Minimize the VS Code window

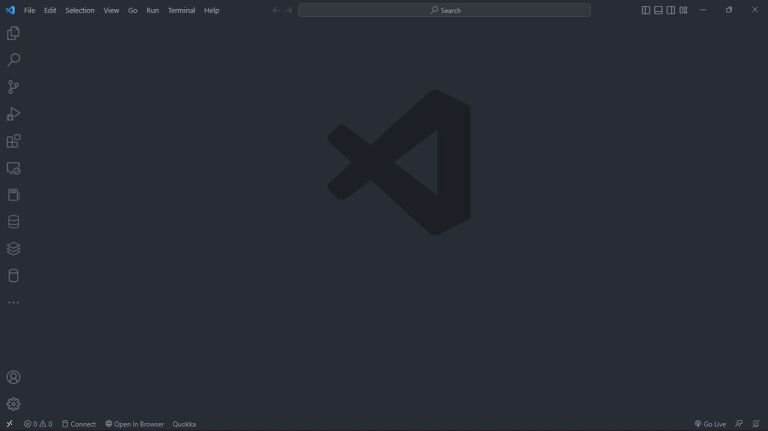[703, 10]
